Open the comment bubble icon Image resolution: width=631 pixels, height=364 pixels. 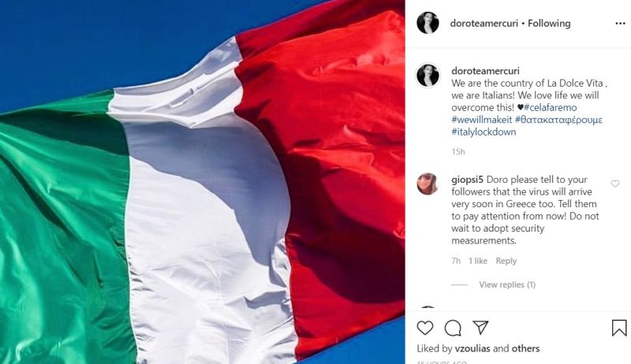click(x=453, y=328)
